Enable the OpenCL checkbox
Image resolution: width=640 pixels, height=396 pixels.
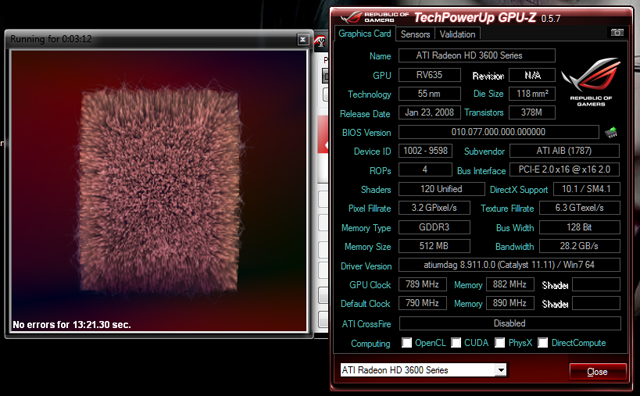click(x=407, y=343)
